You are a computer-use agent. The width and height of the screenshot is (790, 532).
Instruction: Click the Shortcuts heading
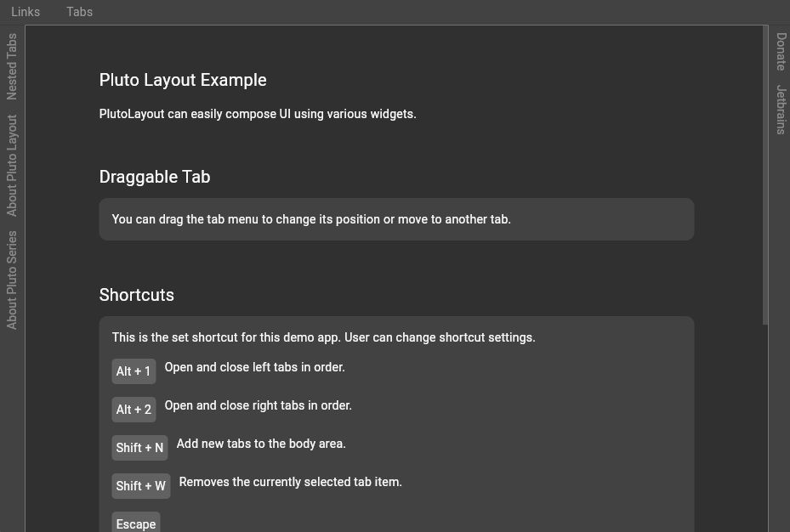(x=137, y=295)
